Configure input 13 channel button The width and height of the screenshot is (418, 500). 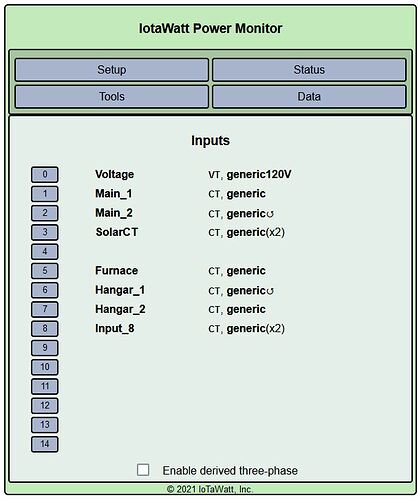point(45,425)
